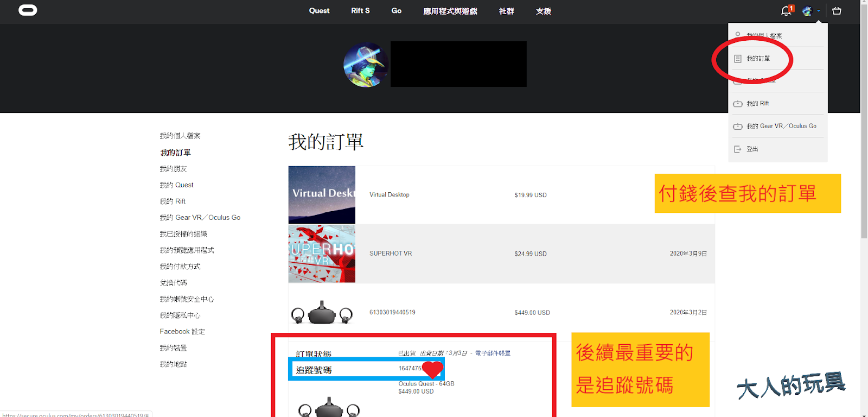
Task: Click the SUPERHOT VR order title
Action: pyautogui.click(x=391, y=254)
